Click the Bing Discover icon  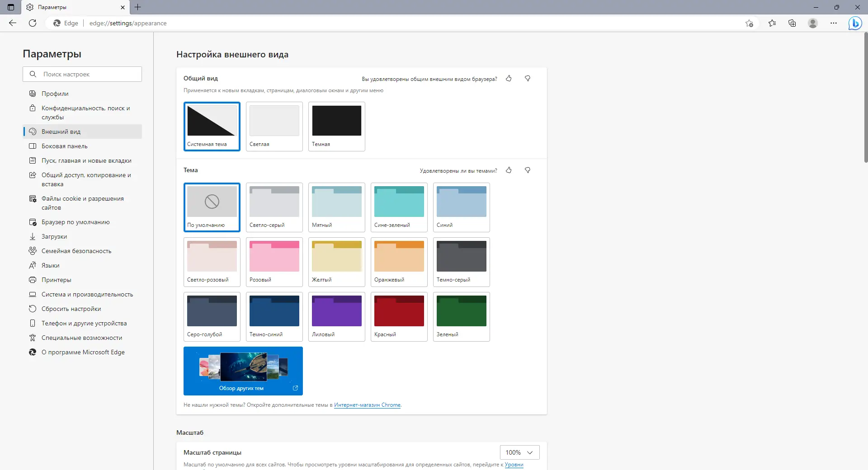(x=855, y=23)
